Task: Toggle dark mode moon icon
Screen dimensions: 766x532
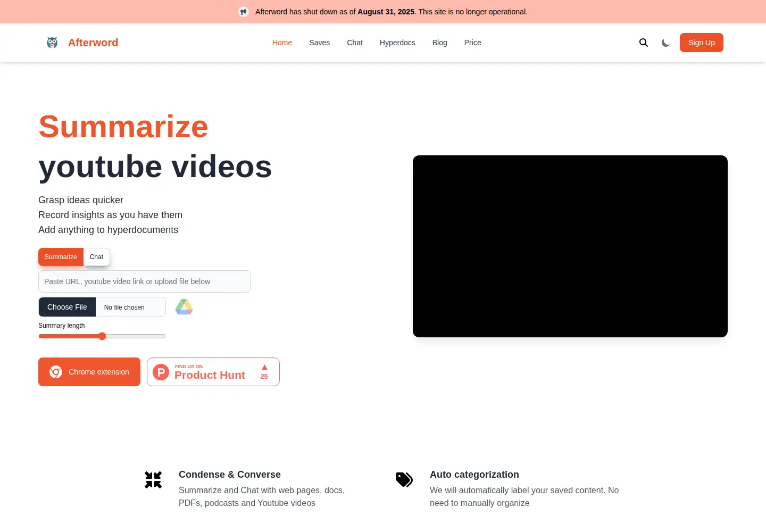Action: click(665, 43)
